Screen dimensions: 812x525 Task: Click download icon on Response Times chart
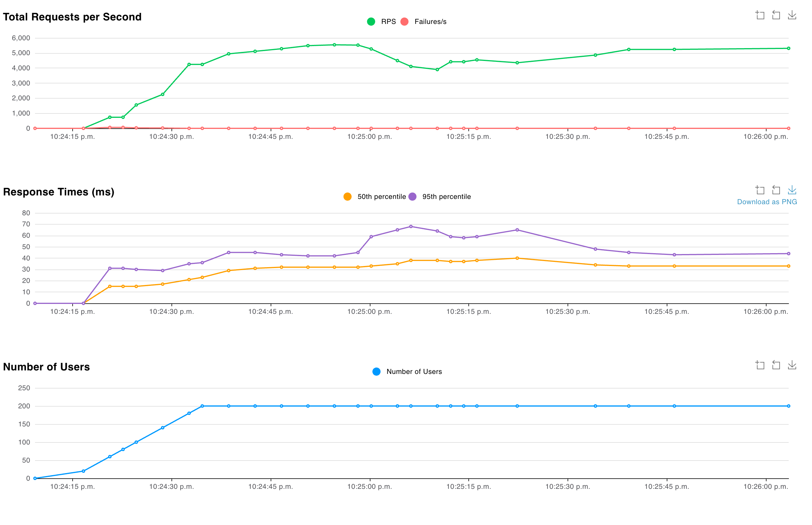(792, 190)
